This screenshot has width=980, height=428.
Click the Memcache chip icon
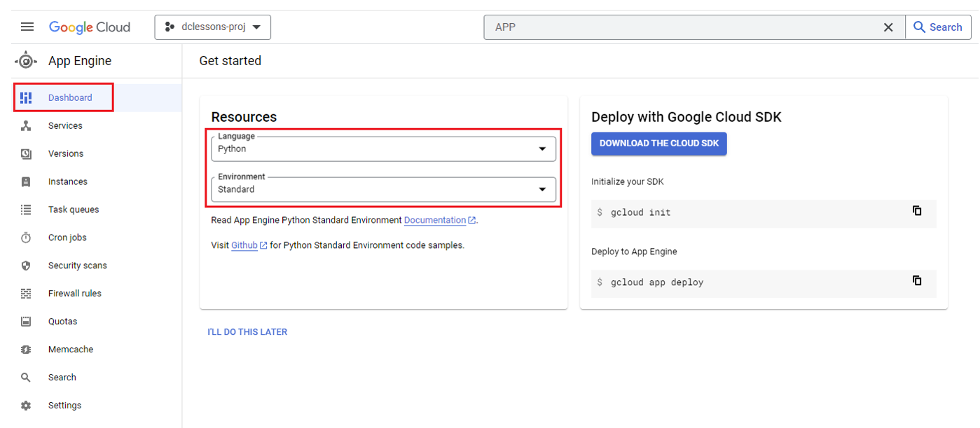(26, 350)
